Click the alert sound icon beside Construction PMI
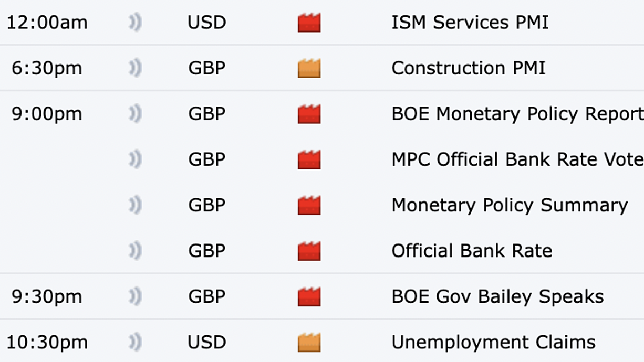The width and height of the screenshot is (644, 362). pyautogui.click(x=136, y=69)
